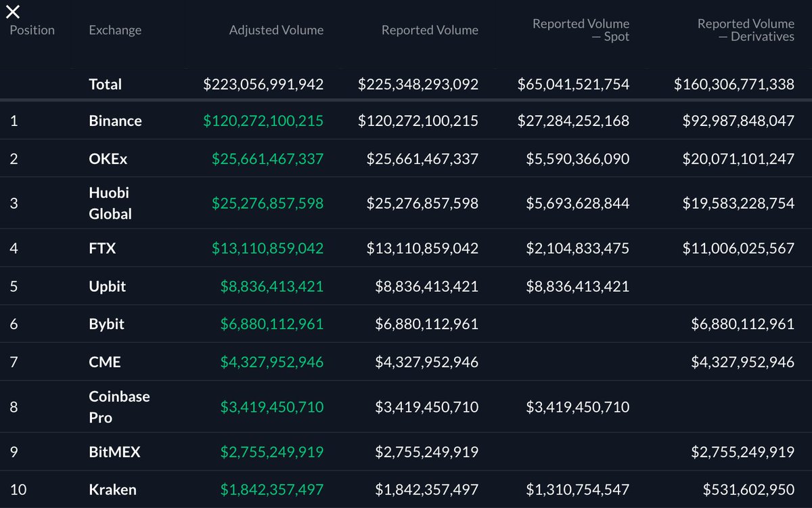This screenshot has height=508, width=812.
Task: Select Binance derivatives volume $92,987,848,047
Action: (738, 121)
